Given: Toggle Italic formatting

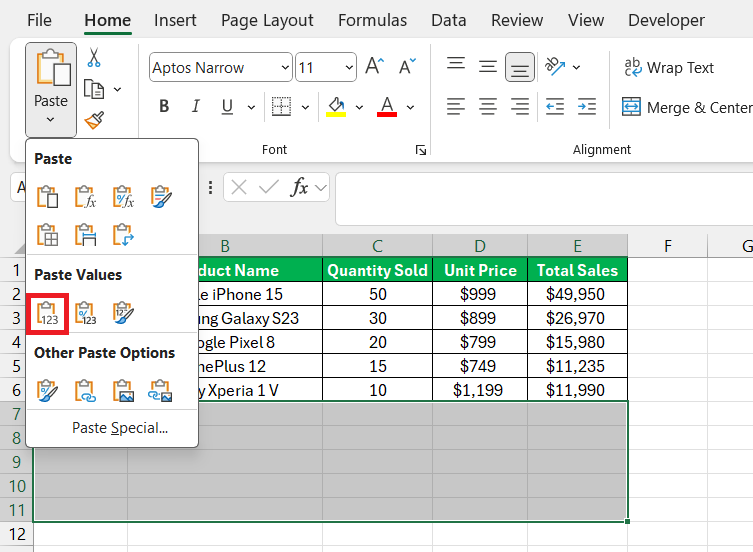Looking at the screenshot, I should (x=195, y=106).
